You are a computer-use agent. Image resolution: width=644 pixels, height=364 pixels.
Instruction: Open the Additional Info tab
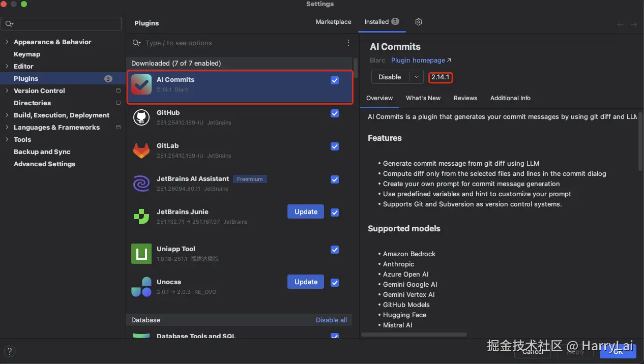510,98
